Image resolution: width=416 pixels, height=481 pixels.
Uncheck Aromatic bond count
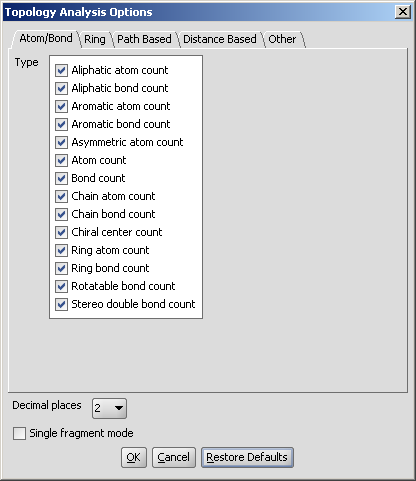pyautogui.click(x=61, y=124)
